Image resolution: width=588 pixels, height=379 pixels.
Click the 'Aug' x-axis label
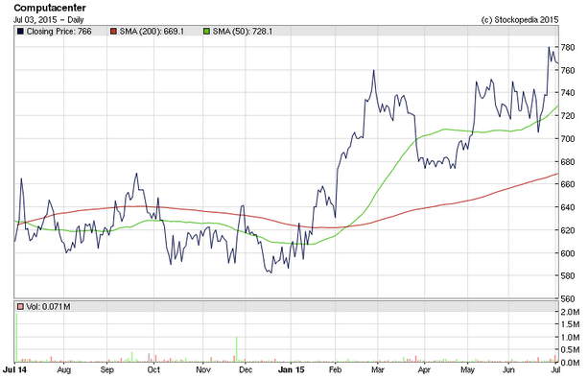coord(63,370)
